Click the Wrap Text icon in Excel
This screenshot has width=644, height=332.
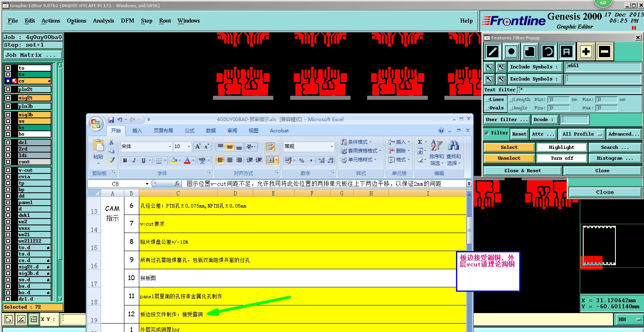point(270,146)
